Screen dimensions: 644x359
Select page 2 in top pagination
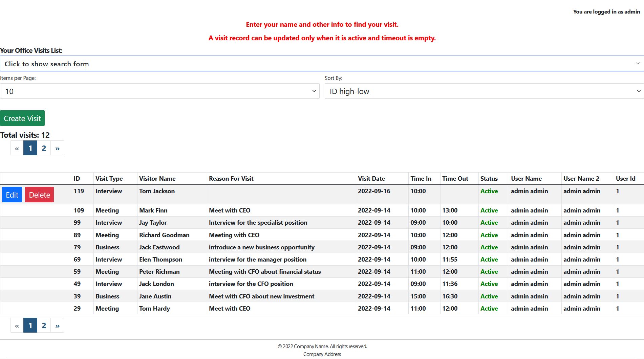pyautogui.click(x=44, y=148)
